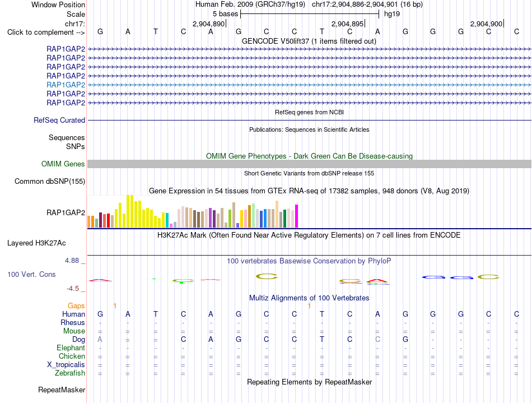532x403 pixels.
Task: Open Gene Expression in 54 tissues title
Action: (x=309, y=191)
